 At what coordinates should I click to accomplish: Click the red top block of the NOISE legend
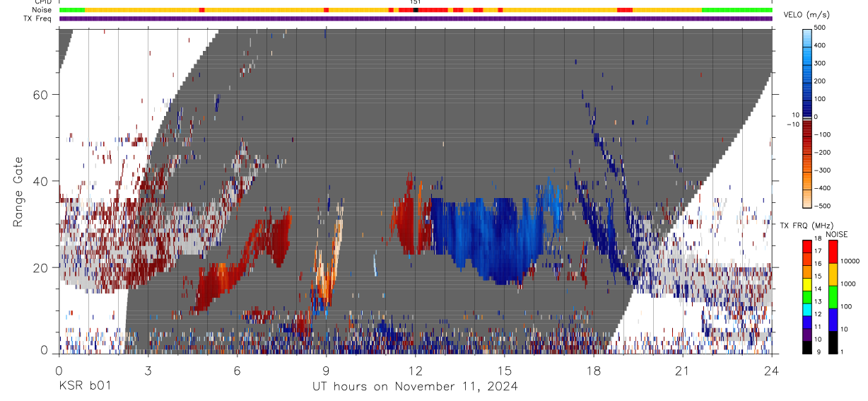[833, 252]
